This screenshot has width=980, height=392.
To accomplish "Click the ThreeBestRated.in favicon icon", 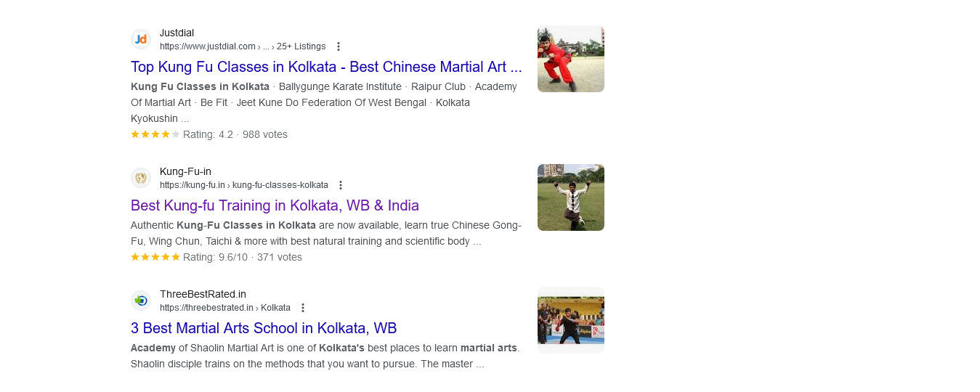I will point(141,301).
